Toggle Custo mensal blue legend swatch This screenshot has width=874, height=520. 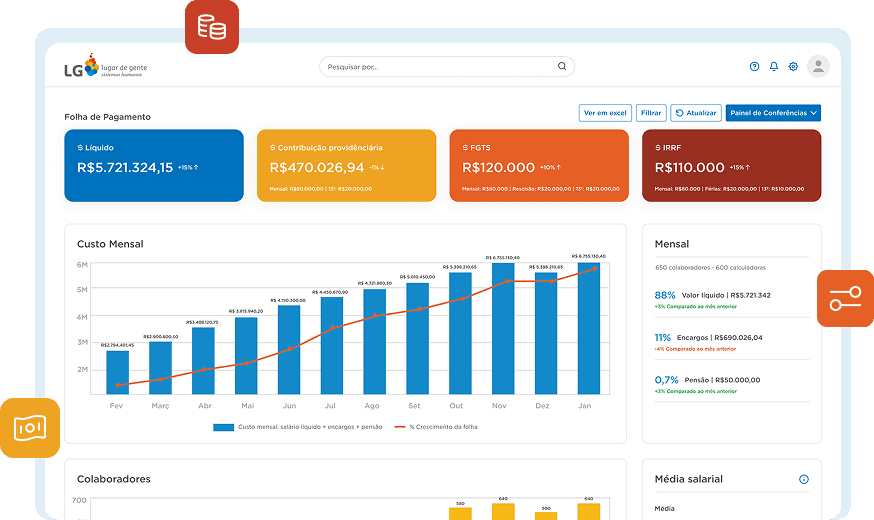coord(223,427)
